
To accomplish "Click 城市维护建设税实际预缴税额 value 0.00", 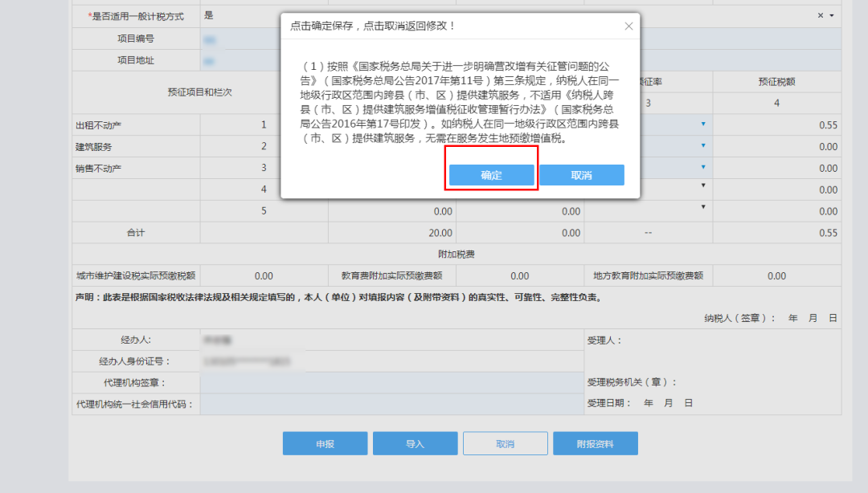I will click(x=264, y=275).
